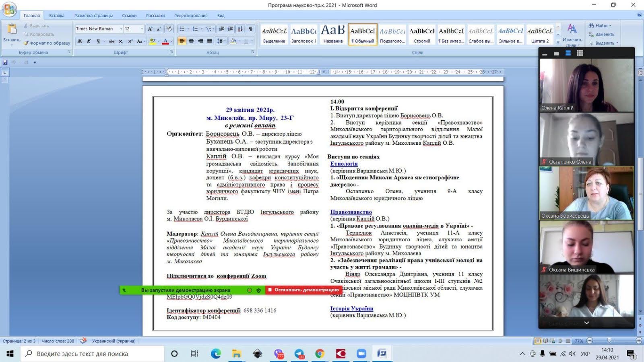
Task: Open the Вид ribbon tab
Action: (221, 16)
